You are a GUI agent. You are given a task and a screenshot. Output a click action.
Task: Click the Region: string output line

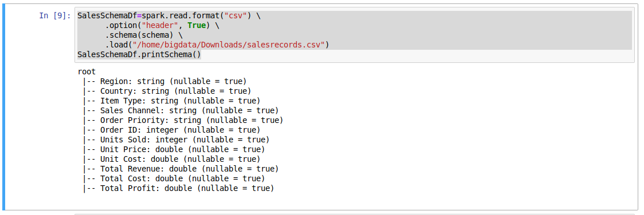(164, 81)
